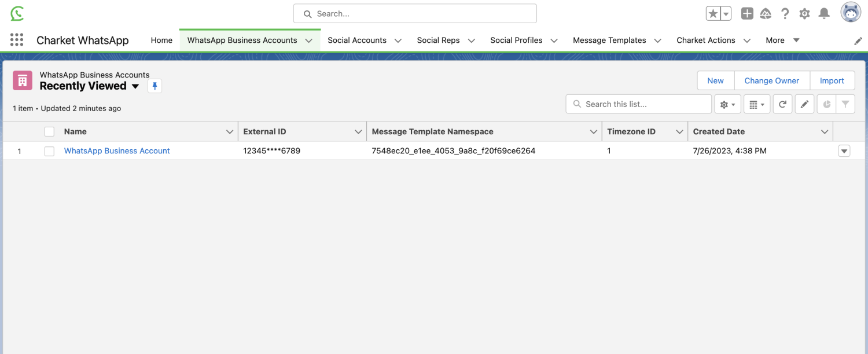Click the Edit List pencil icon
Screen dimensions: 868x354
(x=804, y=104)
